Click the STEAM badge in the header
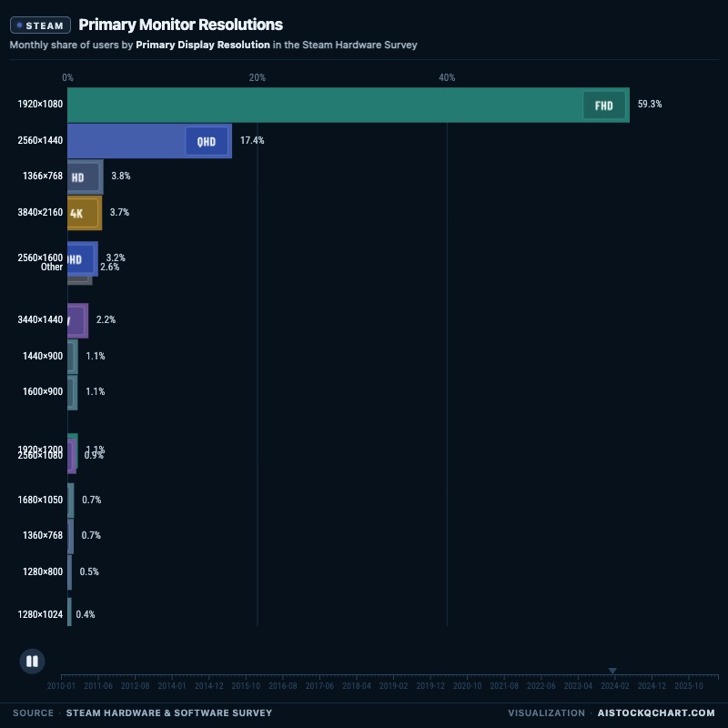This screenshot has height=728, width=728. [x=40, y=25]
